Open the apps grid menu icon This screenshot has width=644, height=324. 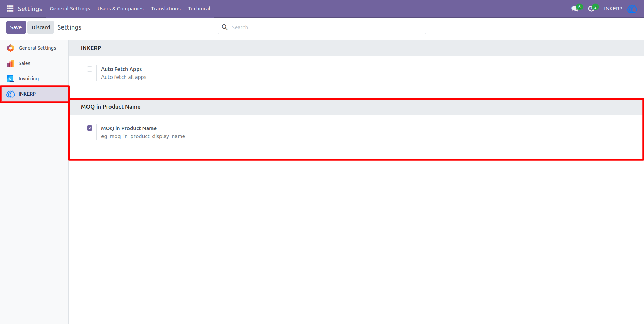(x=10, y=8)
